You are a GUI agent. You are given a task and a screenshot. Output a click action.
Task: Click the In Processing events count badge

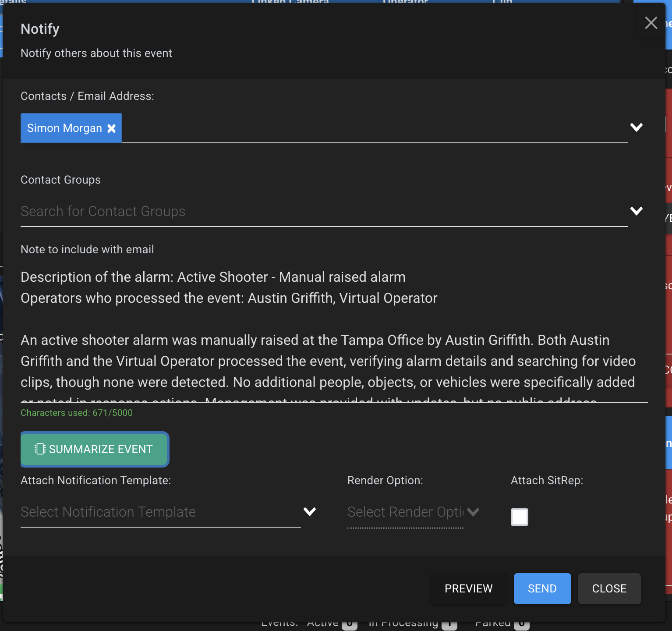pos(449,625)
